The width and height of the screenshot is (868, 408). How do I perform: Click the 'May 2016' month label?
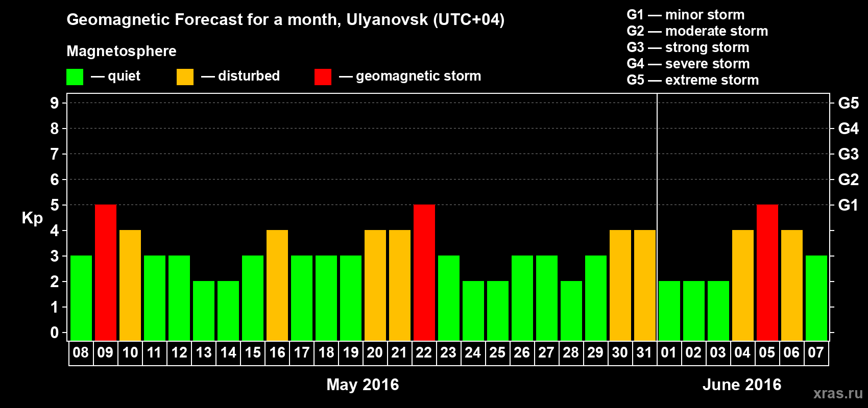click(363, 385)
